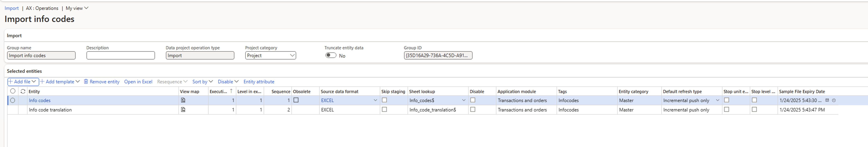Select the Info code translation entity cell
Viewport: 868px width, 147px height.
[x=103, y=110]
